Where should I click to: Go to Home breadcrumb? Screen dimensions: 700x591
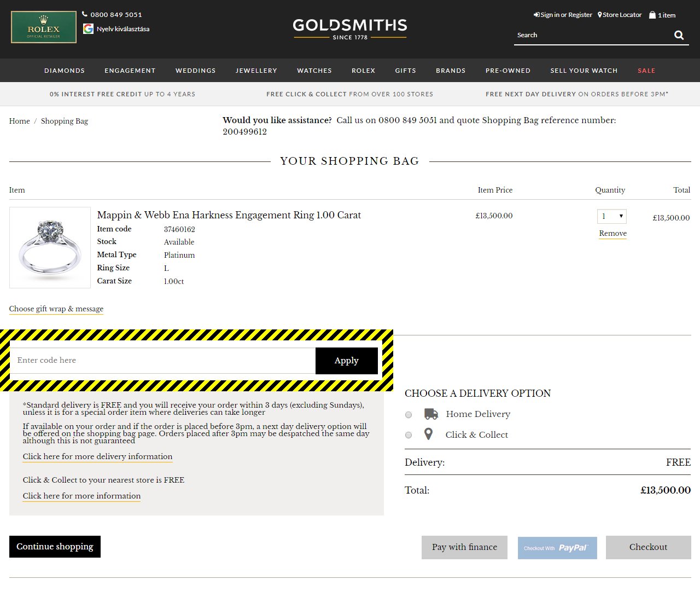pos(20,121)
